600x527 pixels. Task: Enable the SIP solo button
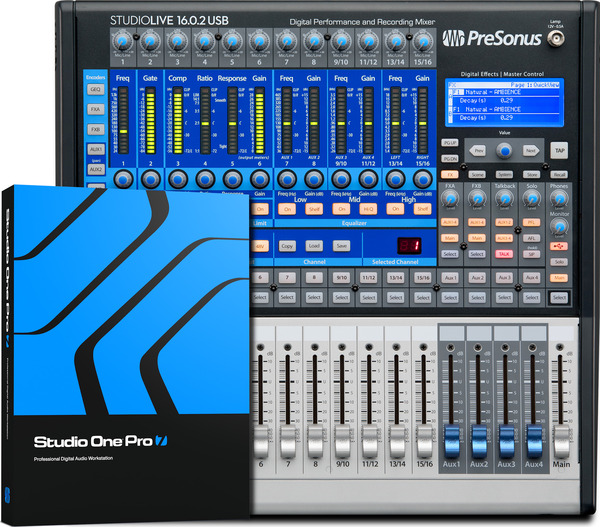[532, 254]
